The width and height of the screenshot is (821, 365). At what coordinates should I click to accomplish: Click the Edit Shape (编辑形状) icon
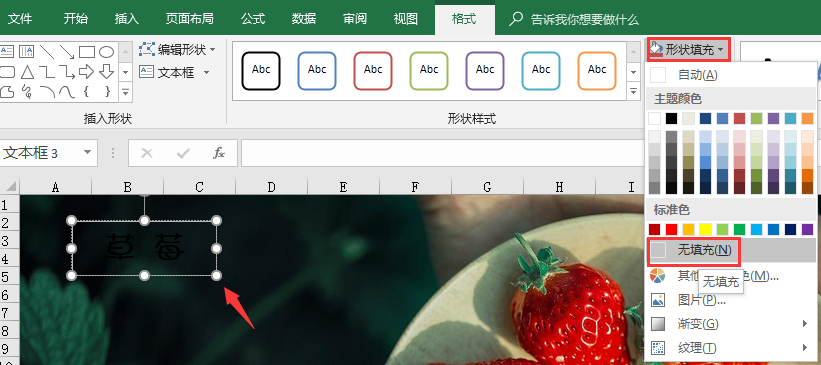(x=146, y=49)
